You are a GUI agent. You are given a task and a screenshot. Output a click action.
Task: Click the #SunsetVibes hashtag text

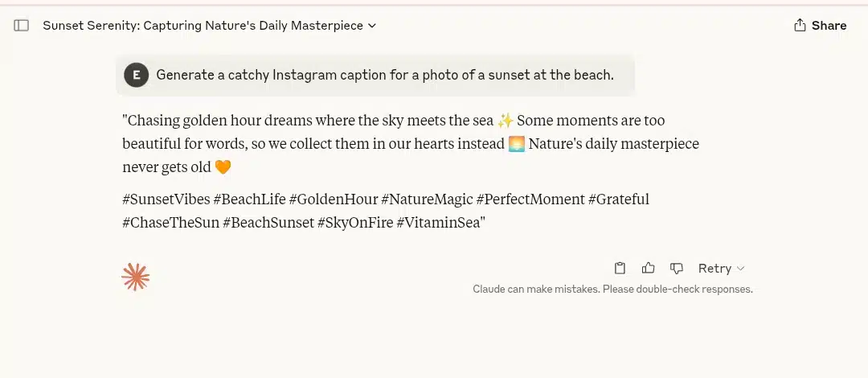tap(166, 199)
